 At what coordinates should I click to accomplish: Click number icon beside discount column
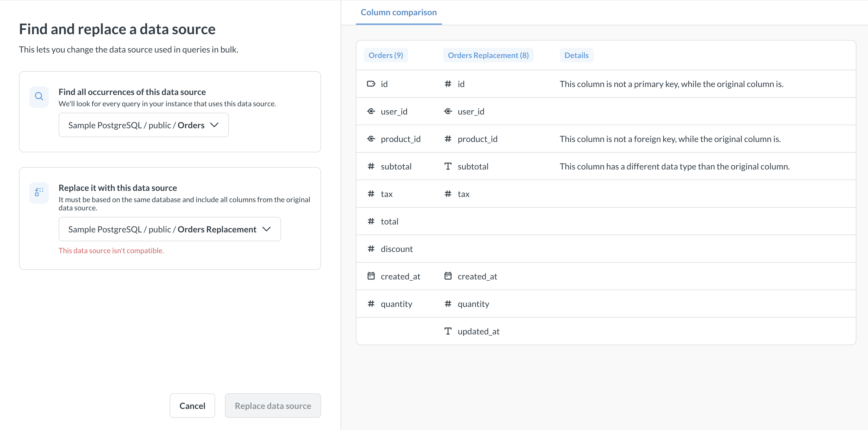371,249
